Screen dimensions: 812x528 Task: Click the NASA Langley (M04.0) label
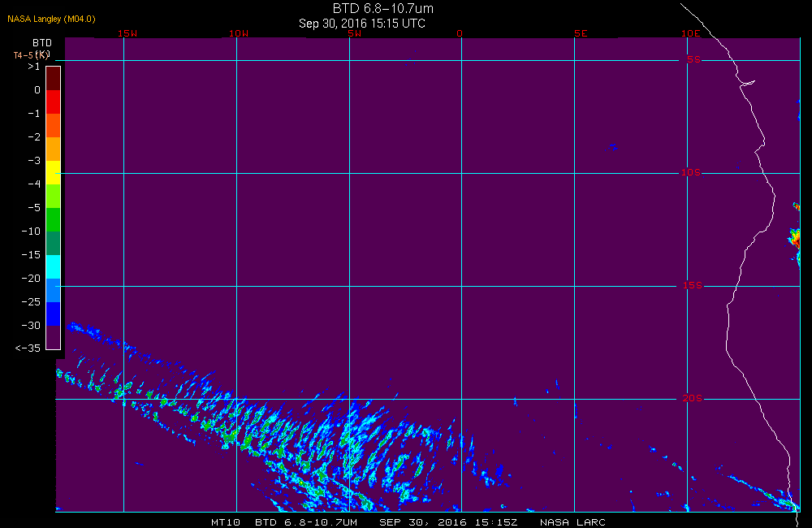click(51, 19)
